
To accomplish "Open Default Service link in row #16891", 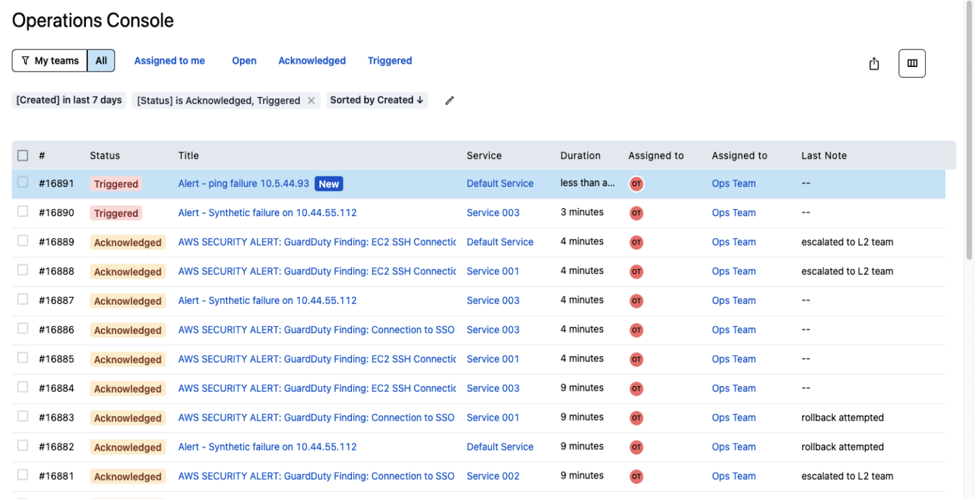I will [500, 184].
